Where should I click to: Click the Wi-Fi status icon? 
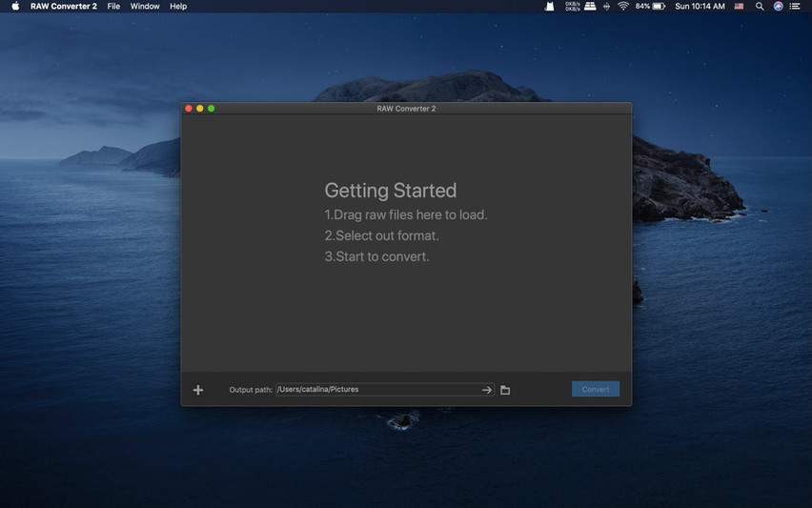click(x=623, y=7)
